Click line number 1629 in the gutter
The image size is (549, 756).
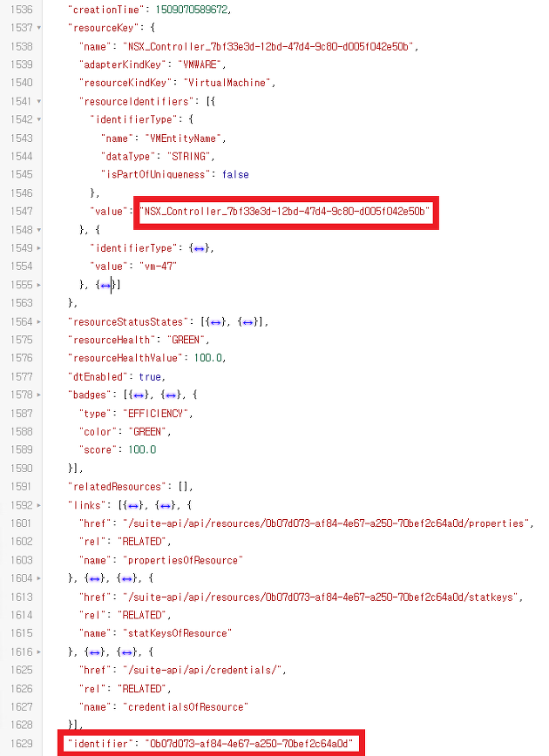(22, 744)
